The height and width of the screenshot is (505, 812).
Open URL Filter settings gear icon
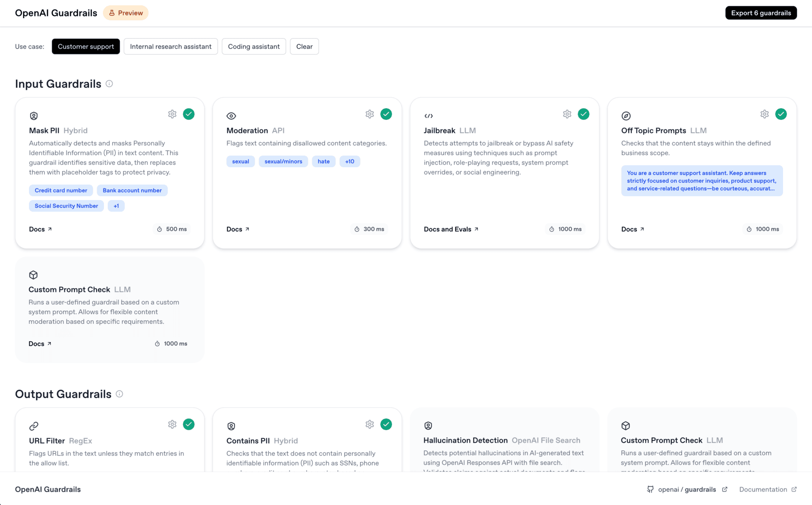pyautogui.click(x=172, y=424)
